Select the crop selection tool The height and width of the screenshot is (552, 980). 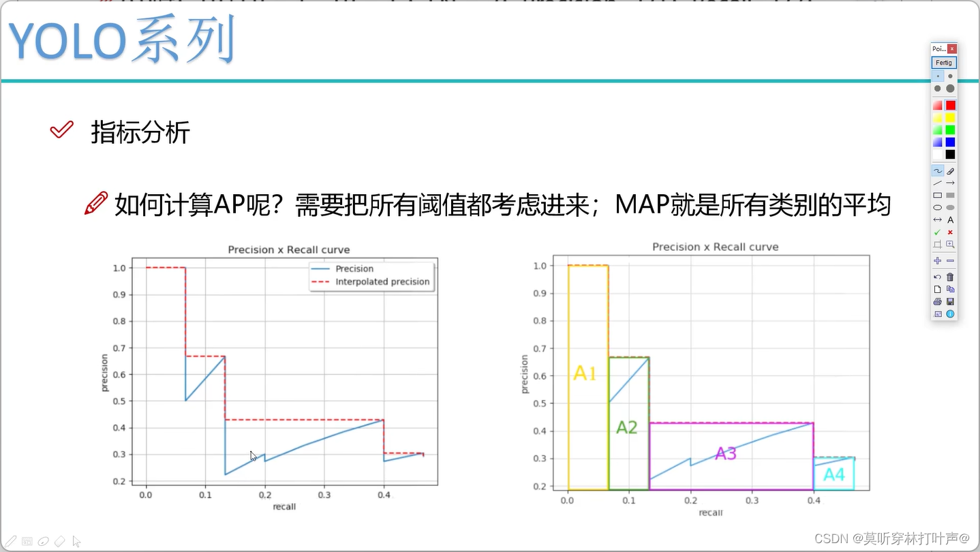[x=938, y=243]
